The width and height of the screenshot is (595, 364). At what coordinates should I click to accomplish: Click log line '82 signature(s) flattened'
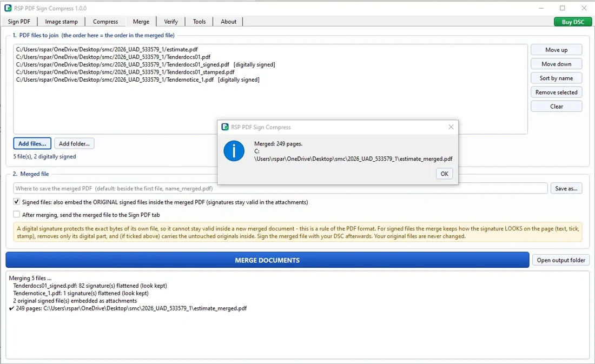click(90, 286)
